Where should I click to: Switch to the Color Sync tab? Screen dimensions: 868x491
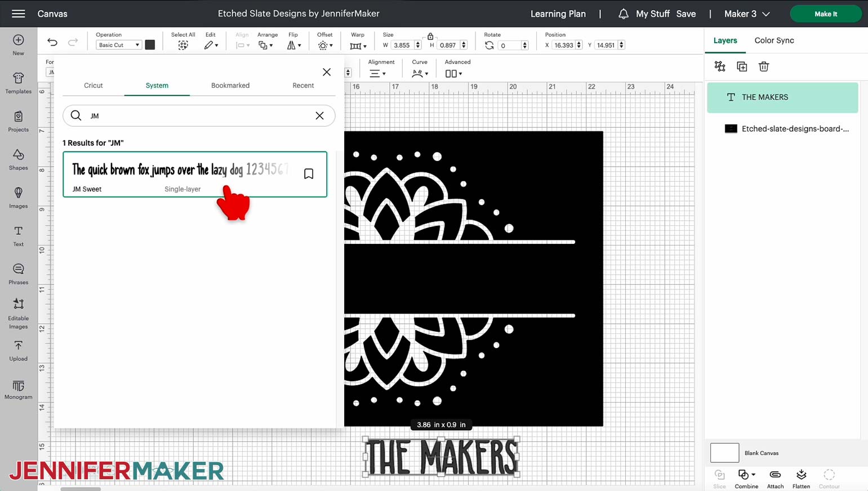click(x=774, y=41)
